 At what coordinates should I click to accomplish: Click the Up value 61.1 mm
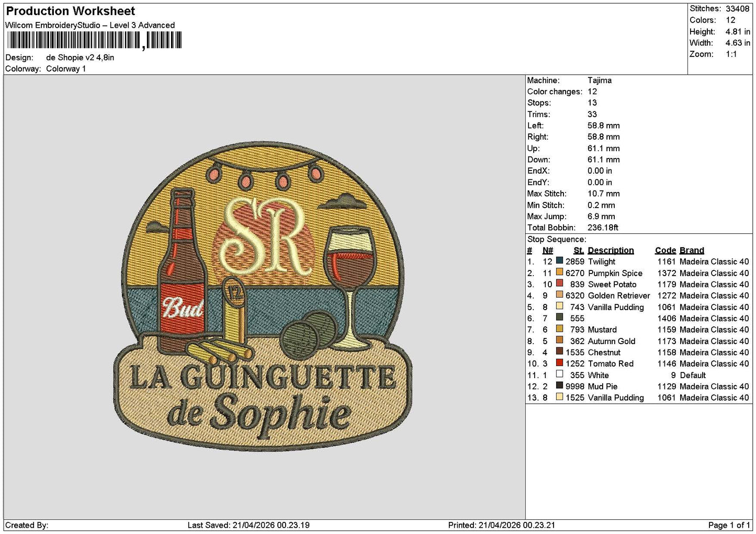pyautogui.click(x=604, y=148)
